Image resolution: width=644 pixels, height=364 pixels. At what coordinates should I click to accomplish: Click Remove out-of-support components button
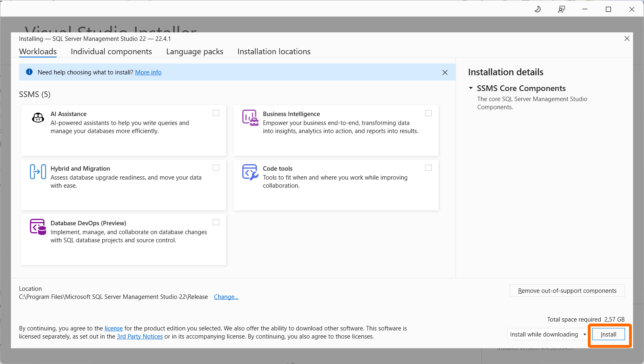point(567,291)
